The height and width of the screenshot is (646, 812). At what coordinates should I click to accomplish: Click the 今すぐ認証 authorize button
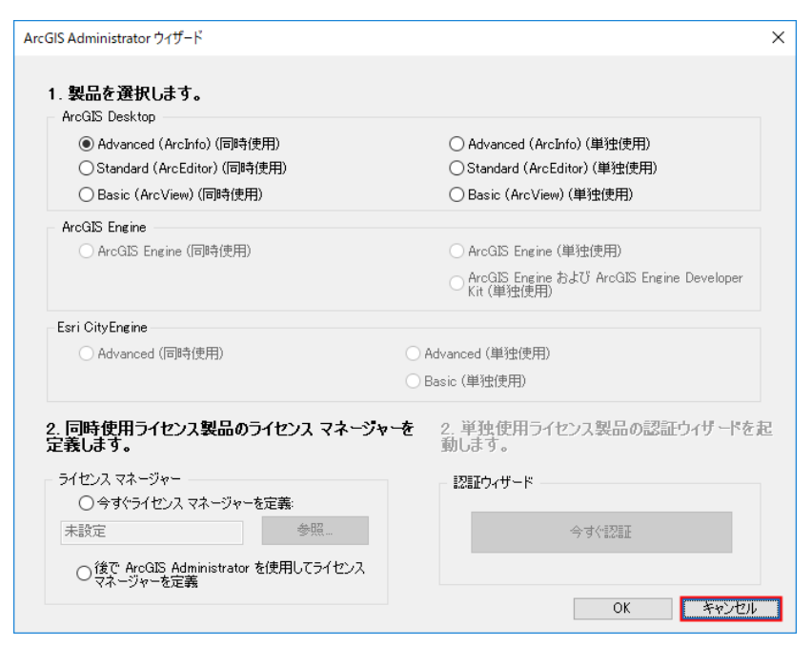pos(601,532)
